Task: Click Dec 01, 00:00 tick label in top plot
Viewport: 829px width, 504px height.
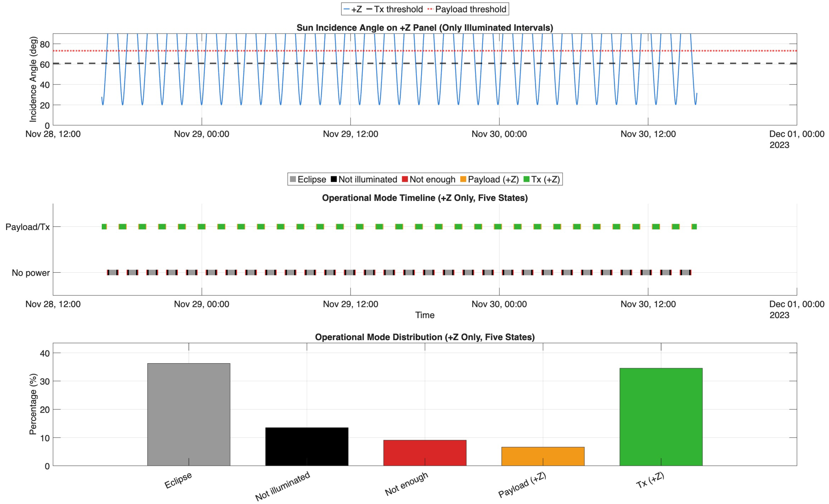Action: pos(797,134)
